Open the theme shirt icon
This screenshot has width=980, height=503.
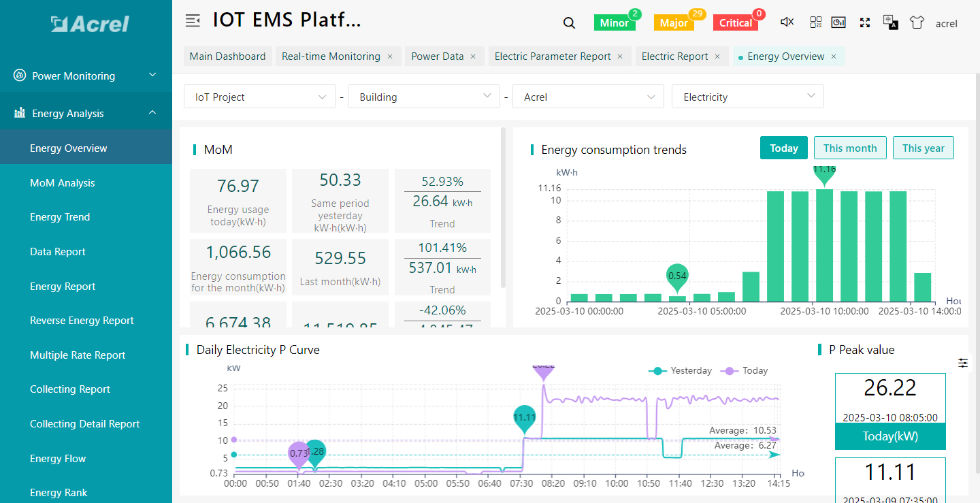[x=917, y=22]
